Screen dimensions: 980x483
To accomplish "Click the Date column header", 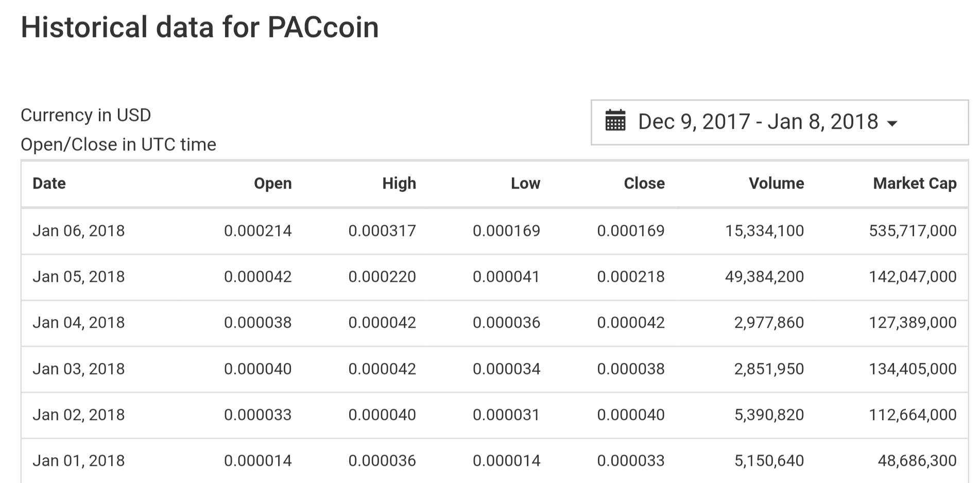I will (x=49, y=184).
